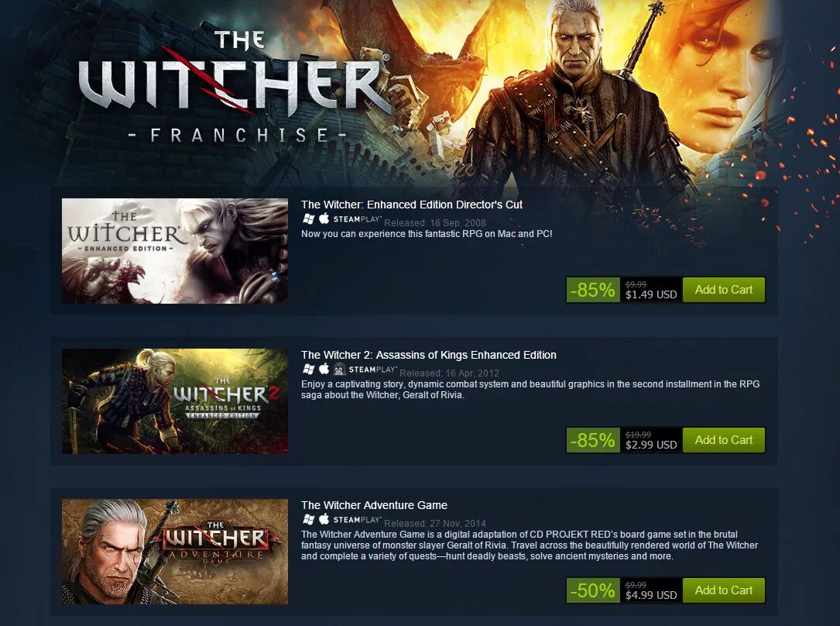Add The Witcher 2 to cart
The height and width of the screenshot is (626, 840).
pos(724,440)
